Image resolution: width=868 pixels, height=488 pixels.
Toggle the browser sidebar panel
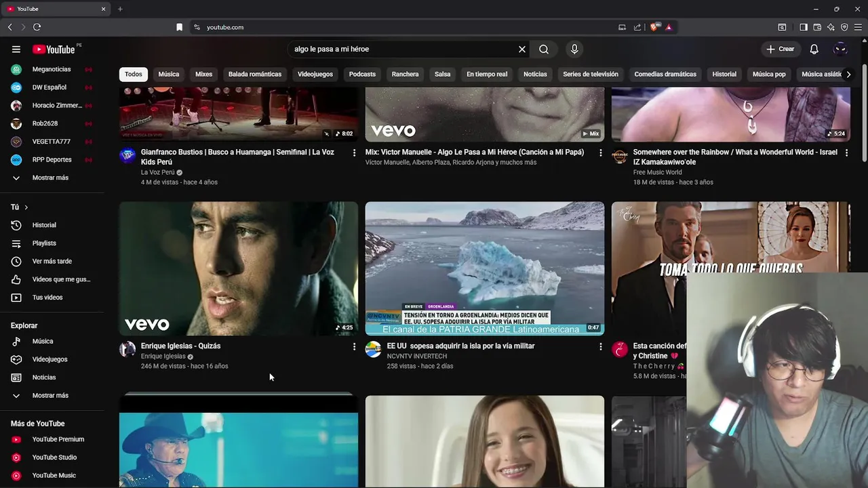coord(804,27)
